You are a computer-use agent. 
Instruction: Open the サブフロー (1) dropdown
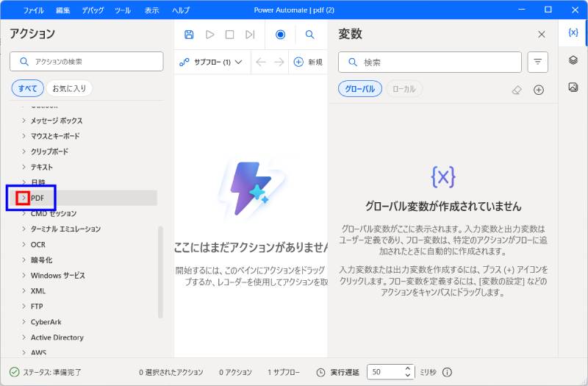click(x=210, y=62)
